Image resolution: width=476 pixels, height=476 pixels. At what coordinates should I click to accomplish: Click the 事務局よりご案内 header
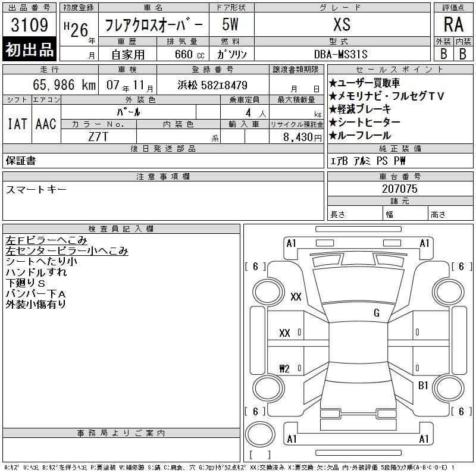click(x=121, y=433)
